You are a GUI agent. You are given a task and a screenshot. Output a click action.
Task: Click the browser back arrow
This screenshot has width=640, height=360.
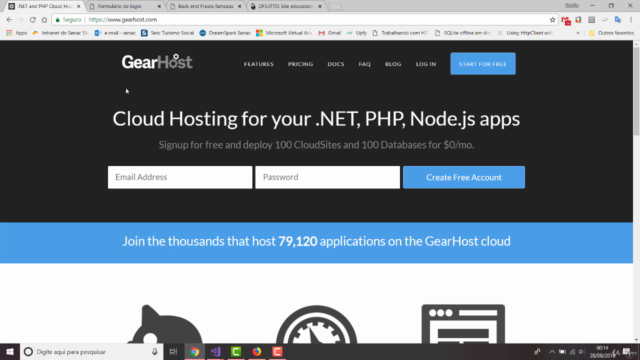tap(9, 20)
